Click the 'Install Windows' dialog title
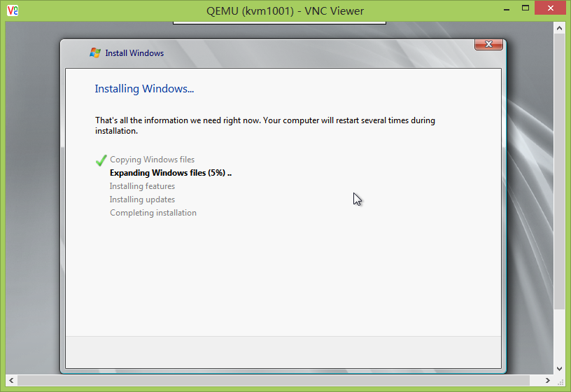 (x=134, y=53)
